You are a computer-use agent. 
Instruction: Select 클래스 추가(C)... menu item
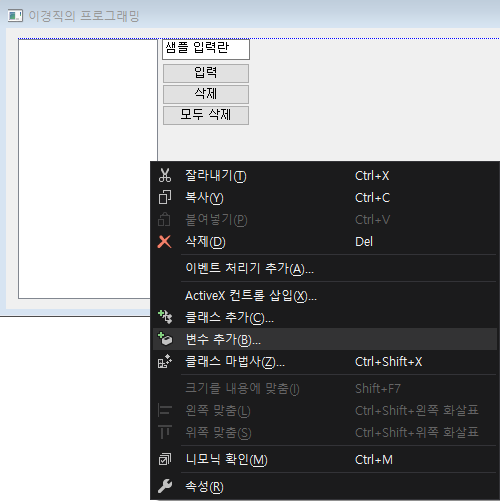click(x=325, y=317)
